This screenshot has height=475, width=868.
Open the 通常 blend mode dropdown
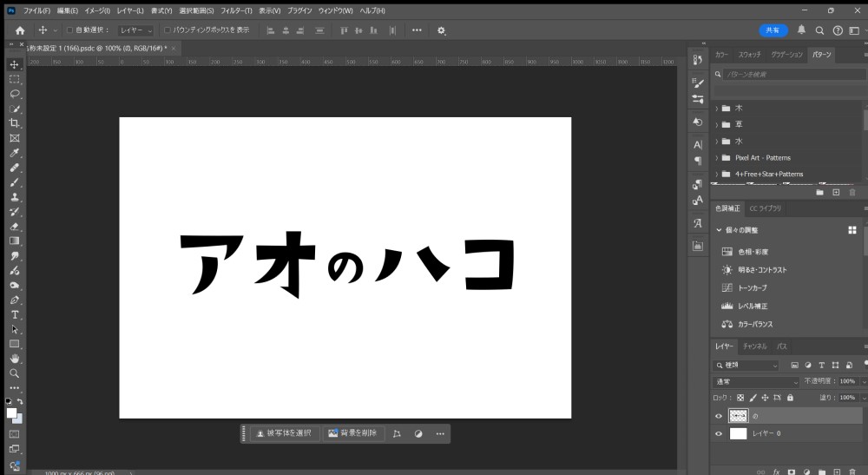[x=756, y=382]
